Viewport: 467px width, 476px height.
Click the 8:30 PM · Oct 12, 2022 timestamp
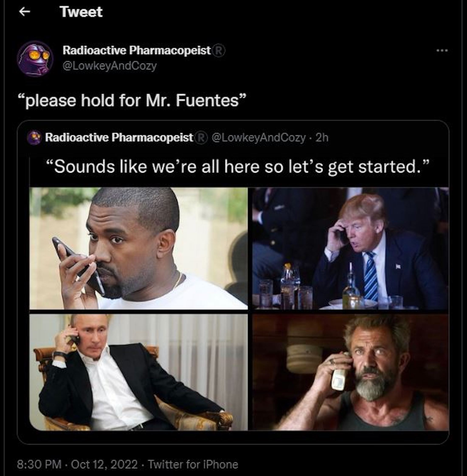[x=77, y=464]
